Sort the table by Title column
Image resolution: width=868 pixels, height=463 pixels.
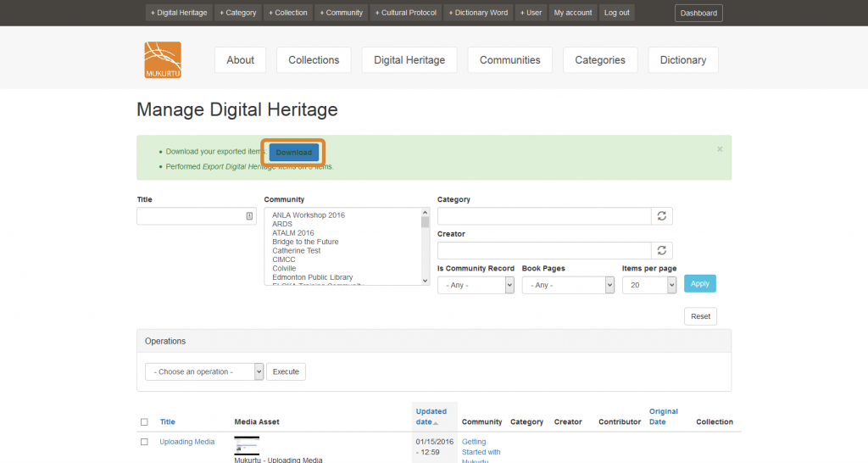tap(167, 422)
